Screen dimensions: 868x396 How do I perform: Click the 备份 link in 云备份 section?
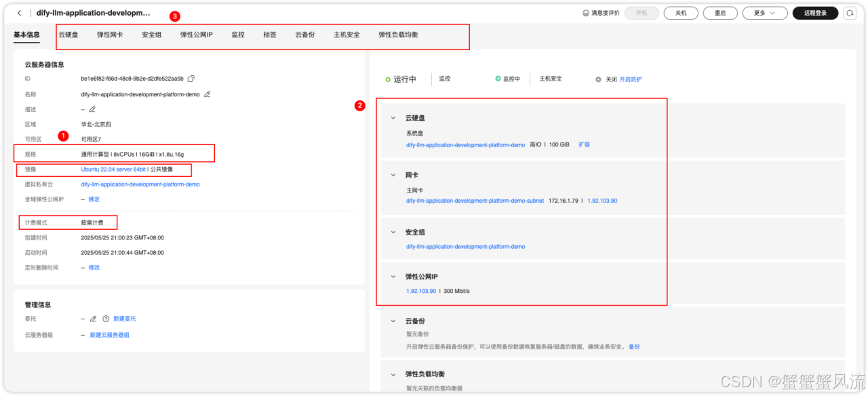click(x=634, y=346)
